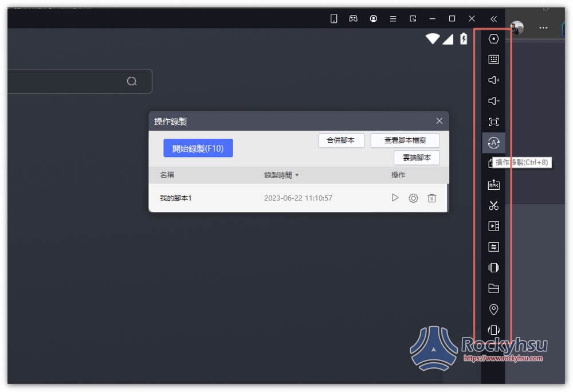Click the gamepad icon in title bar
573x392 pixels.
tap(354, 18)
